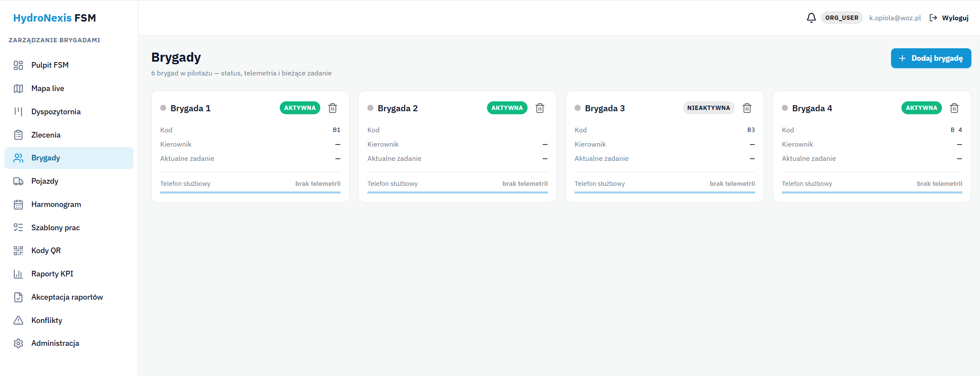Image resolution: width=980 pixels, height=376 pixels.
Task: Open Administracja settings
Action: [x=69, y=343]
